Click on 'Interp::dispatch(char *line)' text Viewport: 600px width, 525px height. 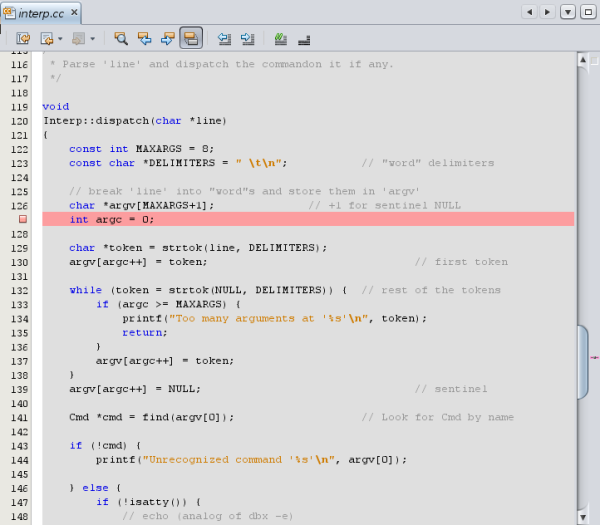135,121
